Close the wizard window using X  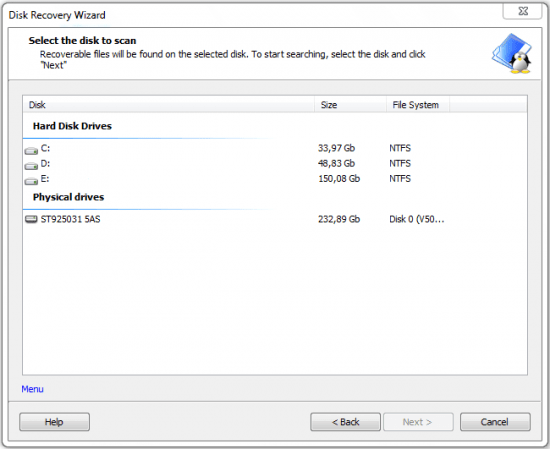tap(523, 11)
